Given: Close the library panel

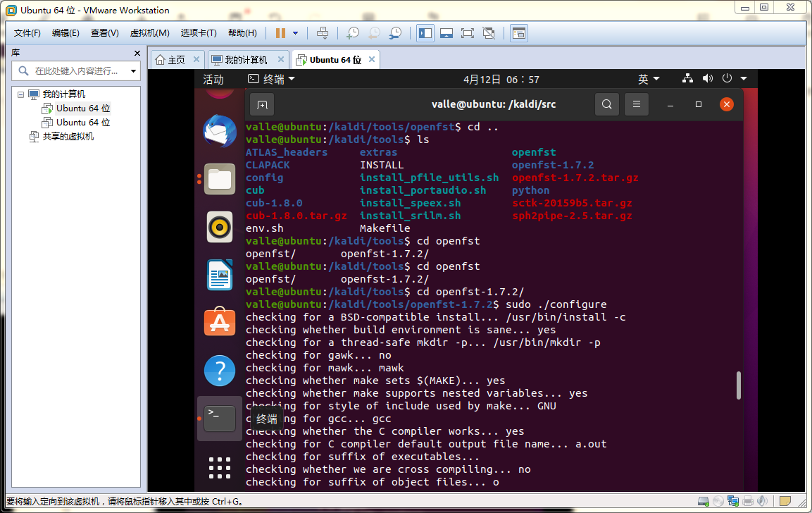Looking at the screenshot, I should [137, 53].
